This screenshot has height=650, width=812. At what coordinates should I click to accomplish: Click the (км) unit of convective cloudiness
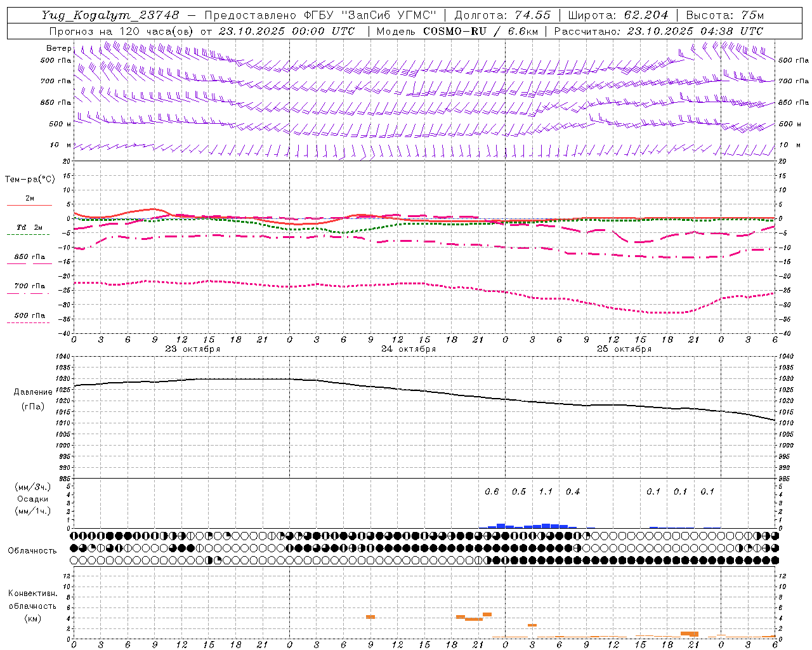(x=33, y=618)
